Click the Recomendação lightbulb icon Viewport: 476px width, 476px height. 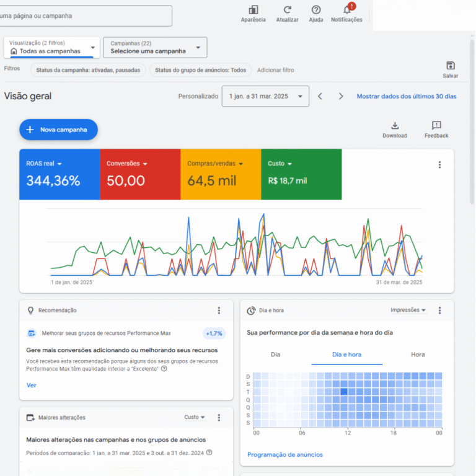[30, 311]
